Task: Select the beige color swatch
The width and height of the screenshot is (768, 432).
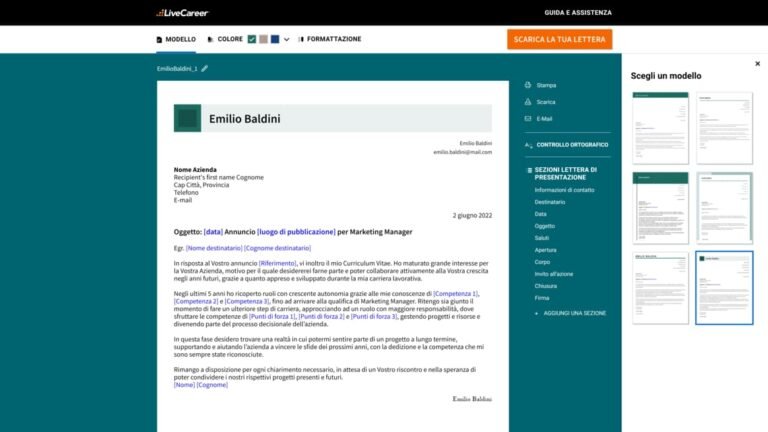Action: (264, 39)
